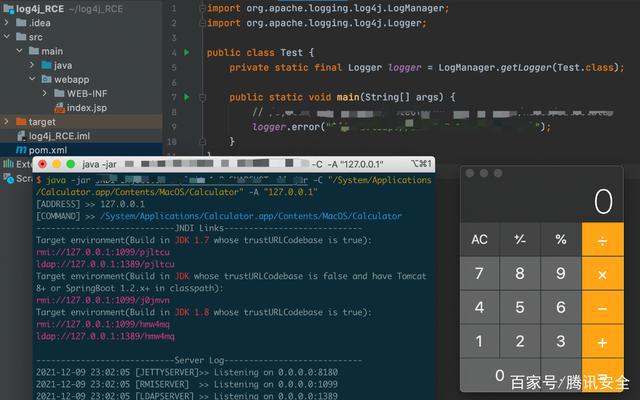Collapse the main folder chevron
This screenshot has height=400, width=640.
click(x=20, y=51)
